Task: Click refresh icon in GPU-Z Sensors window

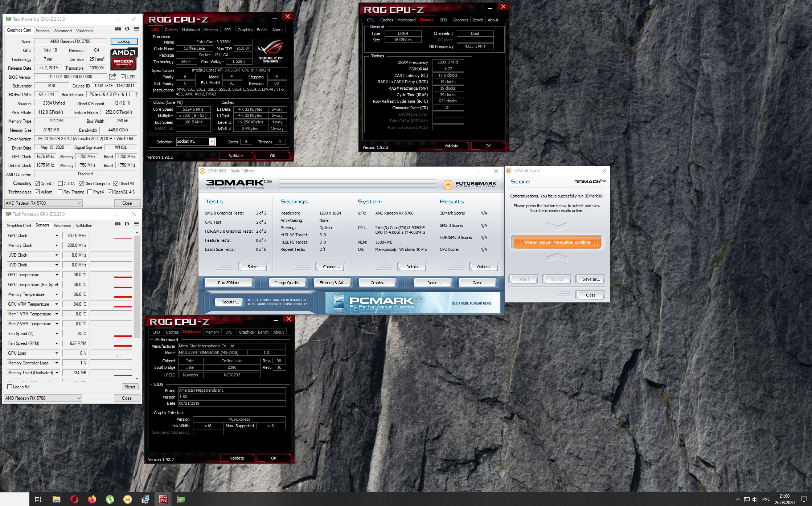Action: tap(127, 224)
